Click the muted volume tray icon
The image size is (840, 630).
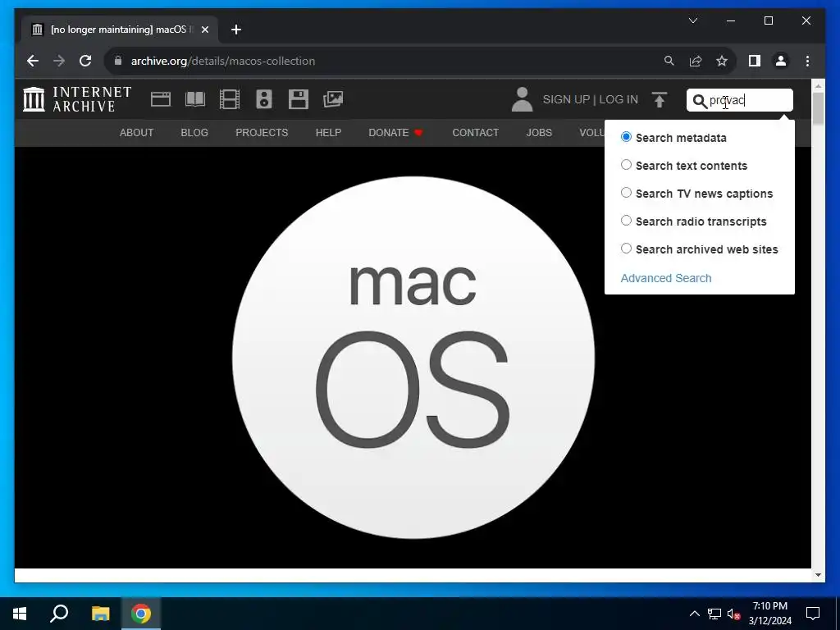pos(733,614)
